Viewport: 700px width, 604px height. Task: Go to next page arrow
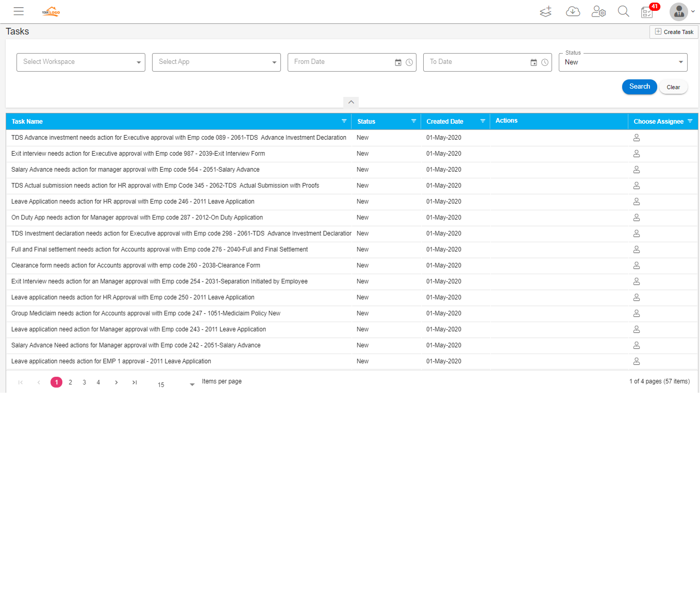point(116,382)
